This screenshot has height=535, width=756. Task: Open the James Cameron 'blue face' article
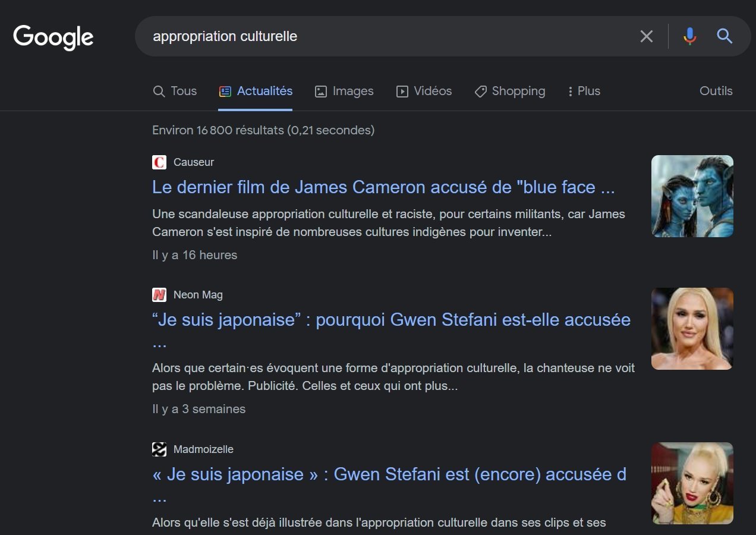pos(383,187)
